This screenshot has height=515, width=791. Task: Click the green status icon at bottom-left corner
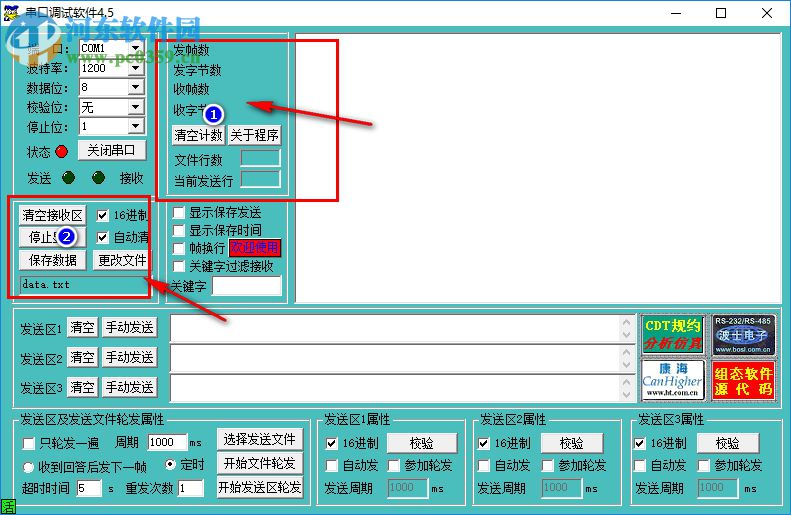pyautogui.click(x=9, y=506)
